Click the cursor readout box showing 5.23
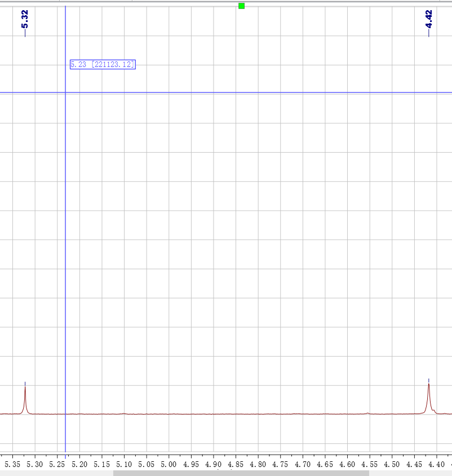 103,65
